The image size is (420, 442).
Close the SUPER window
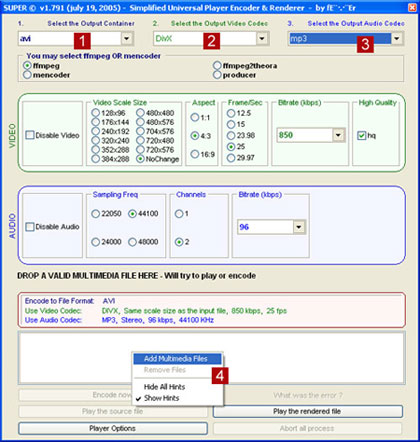[x=412, y=7]
